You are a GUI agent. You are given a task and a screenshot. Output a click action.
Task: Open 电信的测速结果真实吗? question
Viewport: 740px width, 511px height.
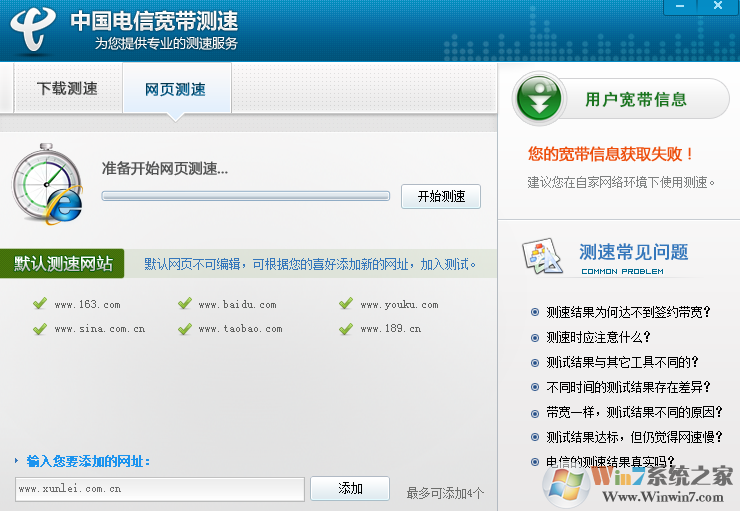pos(610,462)
